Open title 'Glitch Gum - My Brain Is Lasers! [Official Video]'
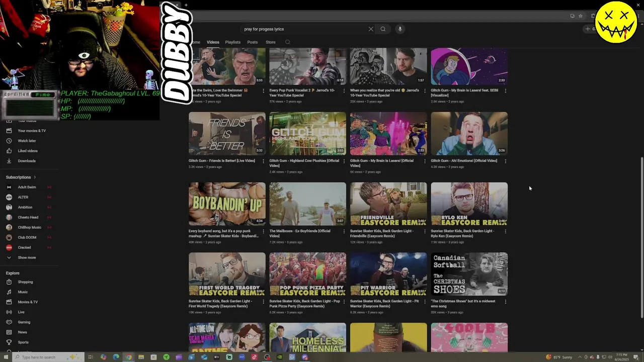Viewport: 644px width, 362px height. click(382, 163)
